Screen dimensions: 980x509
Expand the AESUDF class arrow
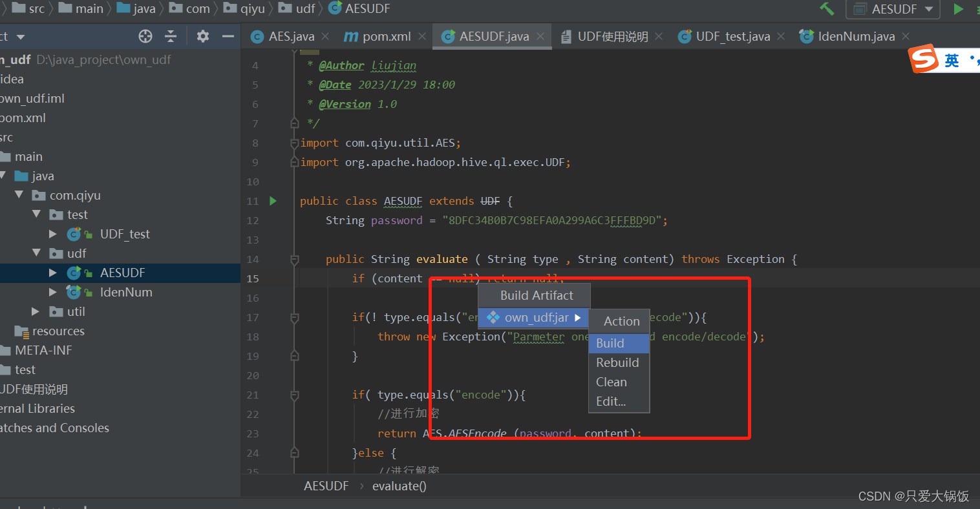[x=53, y=273]
